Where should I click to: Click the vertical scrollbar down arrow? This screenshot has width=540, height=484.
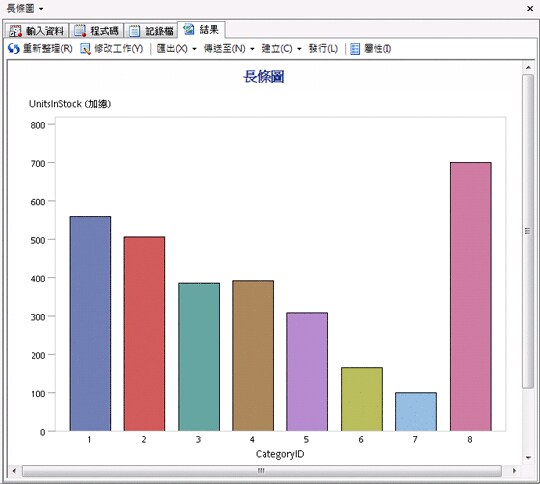528,457
